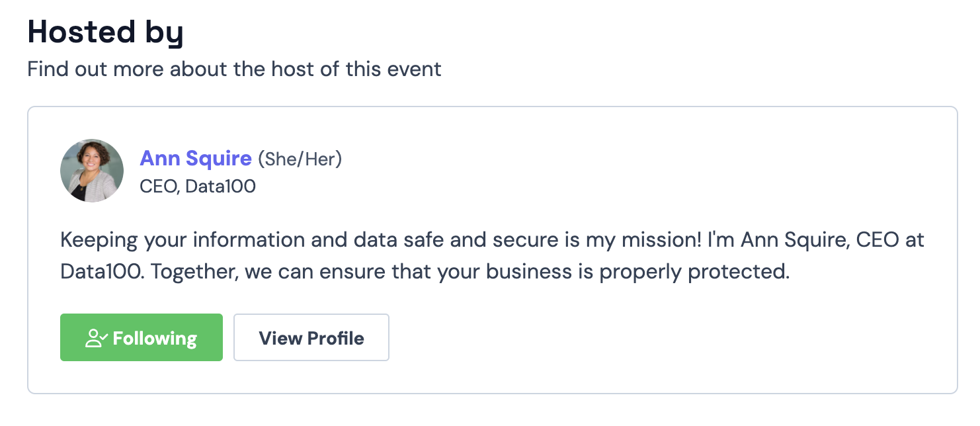Click the bio line starting "Data100. Together"

(x=425, y=273)
